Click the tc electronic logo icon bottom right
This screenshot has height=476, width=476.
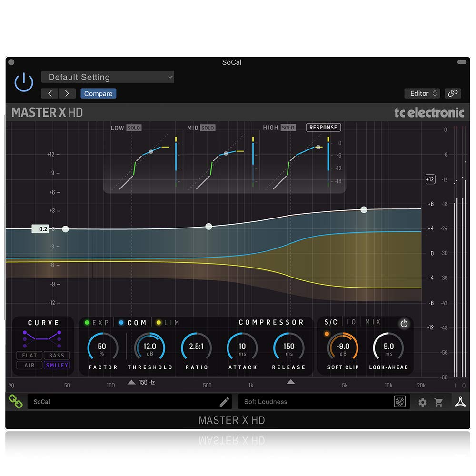(x=460, y=401)
